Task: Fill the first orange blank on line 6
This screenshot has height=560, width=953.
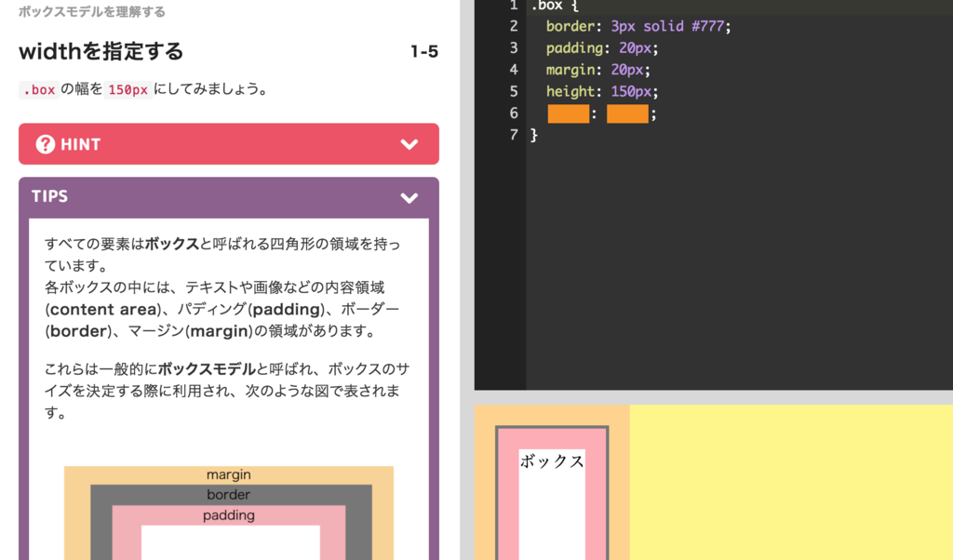Action: coord(569,113)
